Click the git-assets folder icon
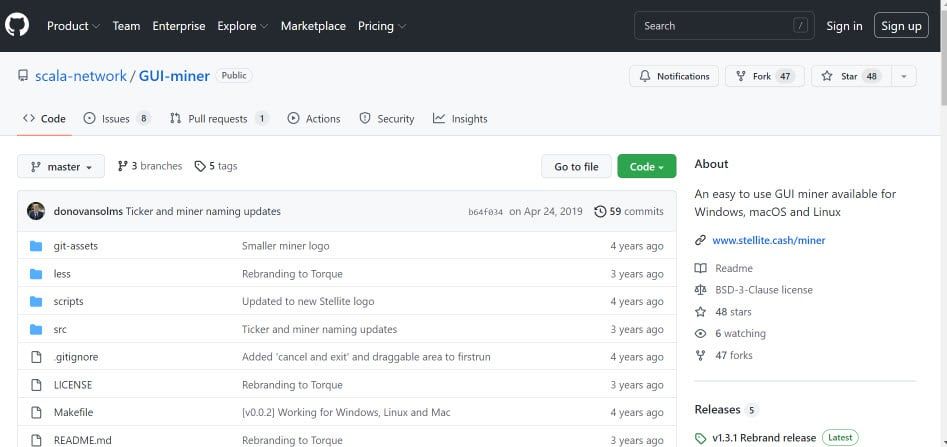This screenshot has width=947, height=447. (x=36, y=246)
